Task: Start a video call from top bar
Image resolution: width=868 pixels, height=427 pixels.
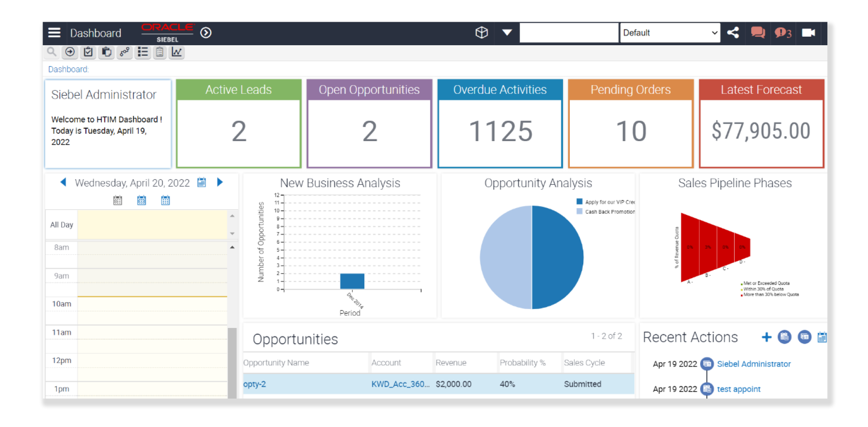Action: [808, 32]
